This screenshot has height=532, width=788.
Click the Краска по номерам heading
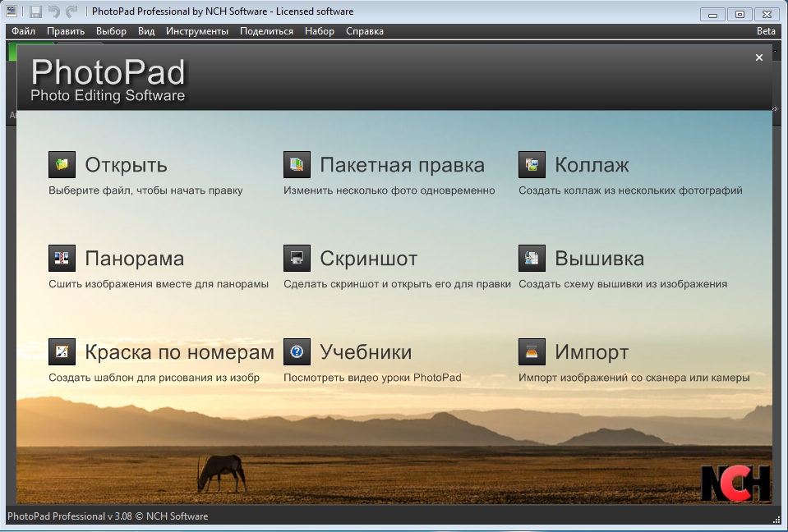pyautogui.click(x=179, y=352)
